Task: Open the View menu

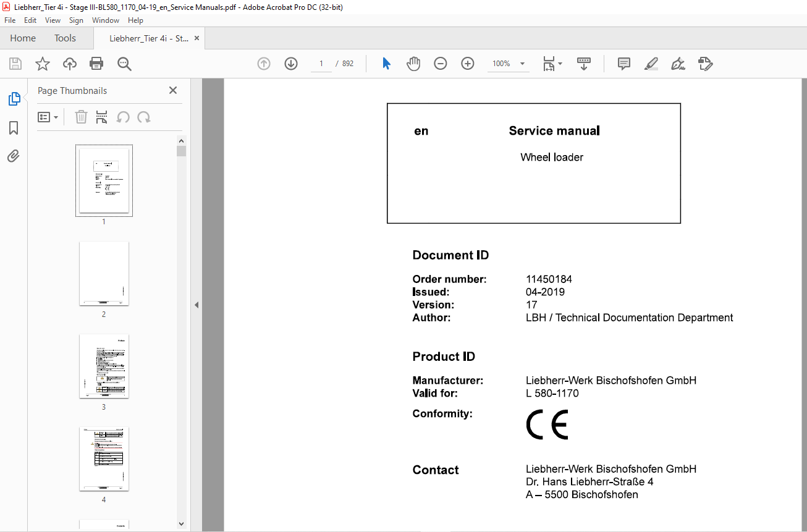Action: coord(53,20)
